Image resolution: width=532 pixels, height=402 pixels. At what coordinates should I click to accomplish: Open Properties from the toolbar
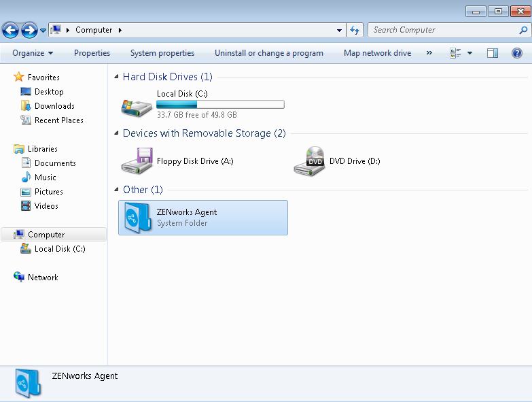(92, 53)
